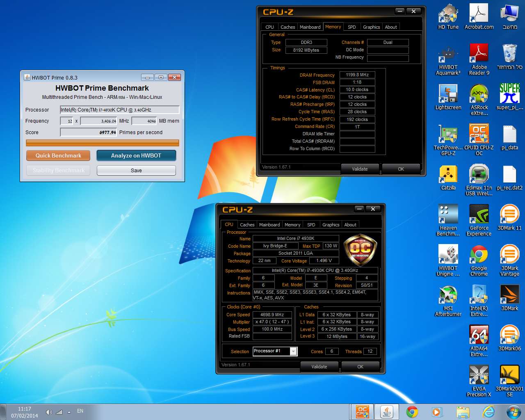Screen dimensions: 525x420
Task: Click the CPU-Z OC taskbar button
Action: click(x=362, y=412)
